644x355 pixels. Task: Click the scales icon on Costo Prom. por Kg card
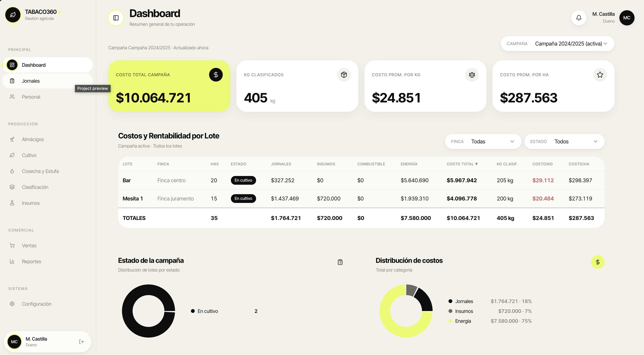tap(472, 75)
